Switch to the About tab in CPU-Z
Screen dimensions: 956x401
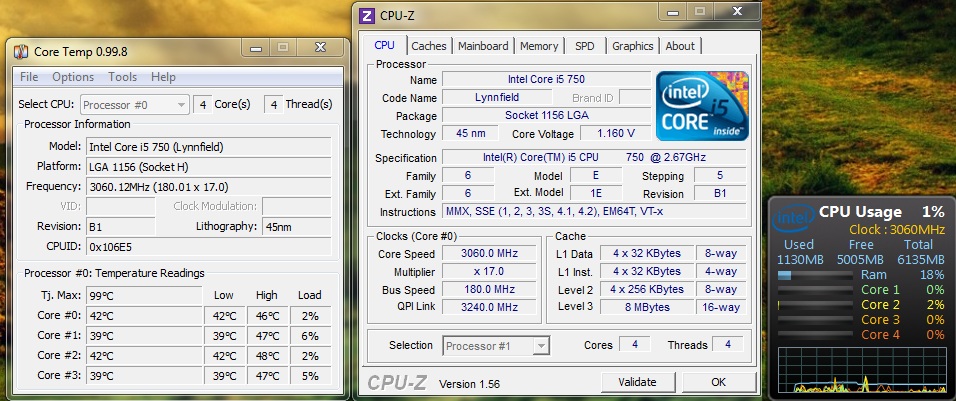click(x=680, y=46)
